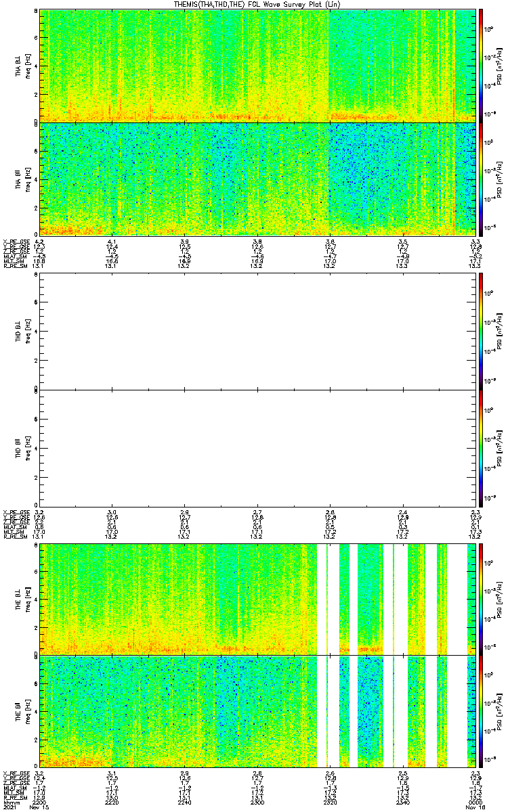Select the THE B-parallel spectrogram panel
Viewport: 508px width, 812px height.
point(258,711)
